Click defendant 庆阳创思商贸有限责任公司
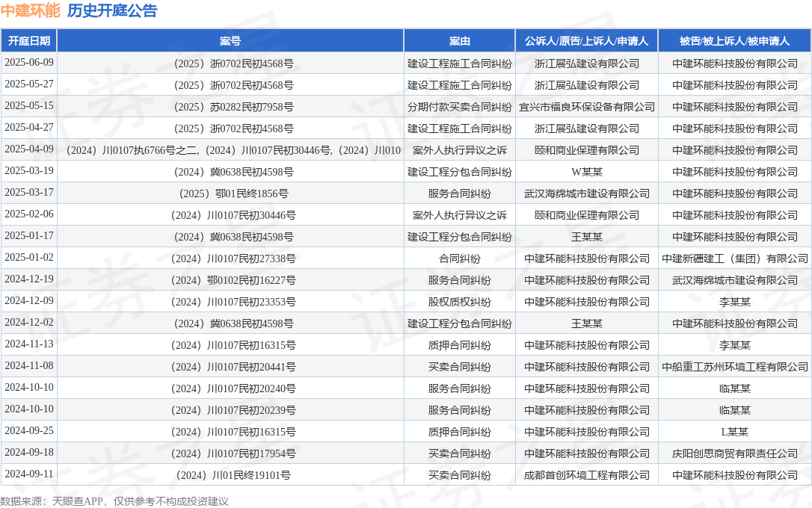The height and width of the screenshot is (508, 812). 735,453
